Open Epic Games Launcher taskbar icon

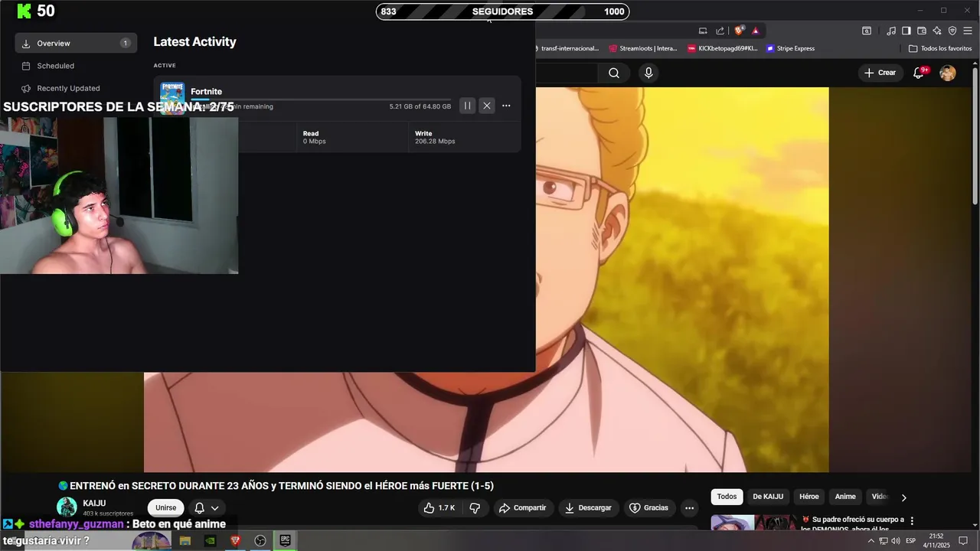pyautogui.click(x=285, y=541)
